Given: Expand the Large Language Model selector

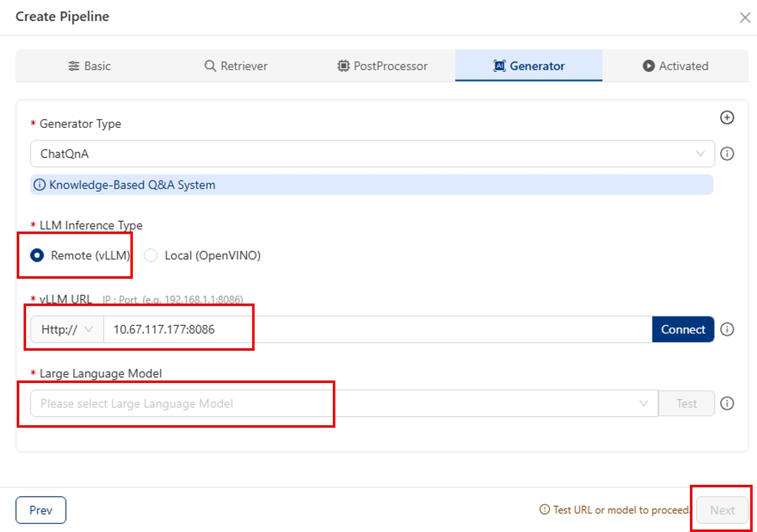Looking at the screenshot, I should (x=343, y=404).
